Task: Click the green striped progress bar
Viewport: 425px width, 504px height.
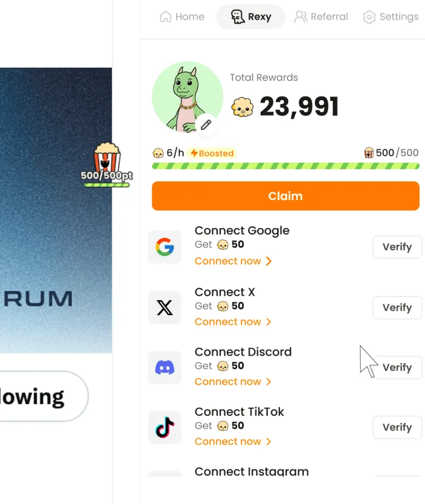Action: click(285, 166)
